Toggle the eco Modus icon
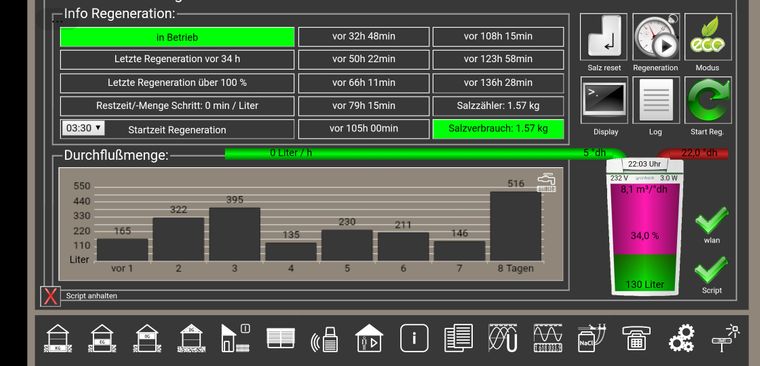The height and width of the screenshot is (366, 760). pos(708,37)
